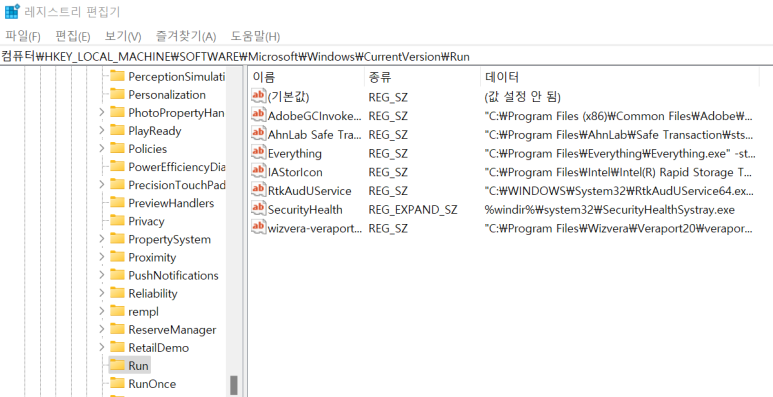Click the PropertySystem folder icon
This screenshot has height=397, width=773.
(x=117, y=239)
